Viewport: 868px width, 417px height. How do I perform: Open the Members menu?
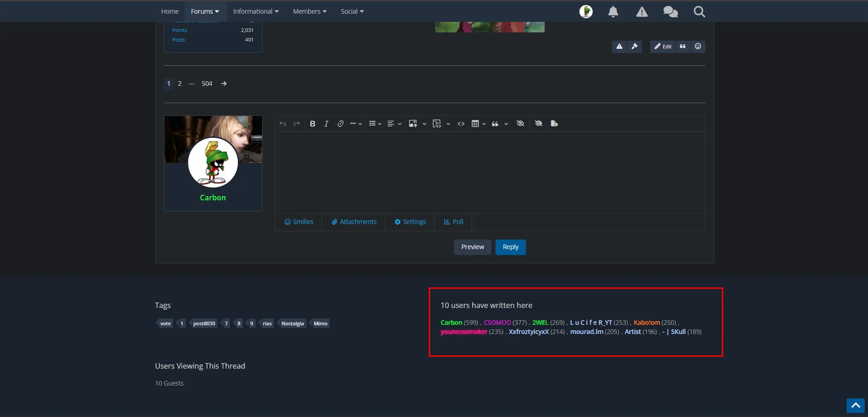[x=309, y=11]
